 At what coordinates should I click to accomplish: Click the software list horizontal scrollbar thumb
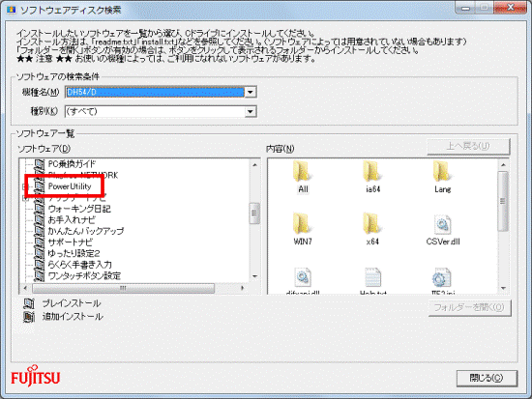click(123, 288)
